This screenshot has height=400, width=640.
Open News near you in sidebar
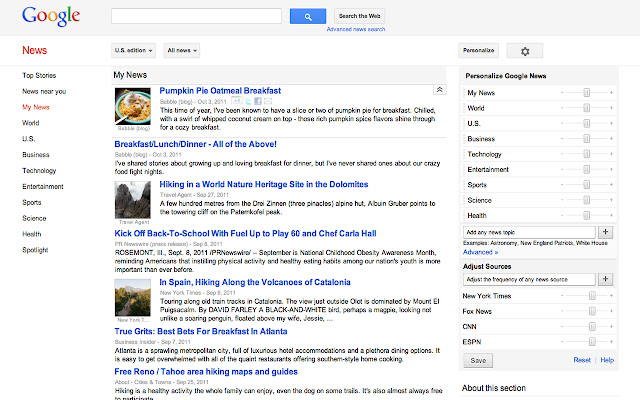click(44, 91)
